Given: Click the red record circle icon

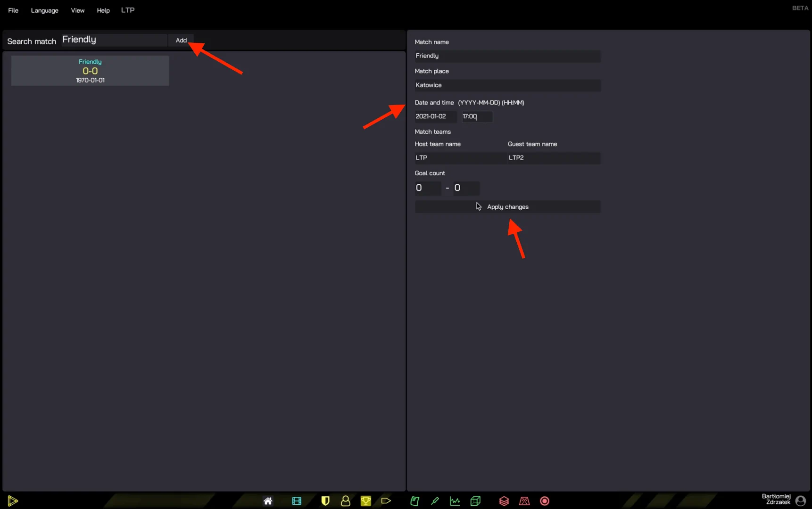Looking at the screenshot, I should 545,501.
